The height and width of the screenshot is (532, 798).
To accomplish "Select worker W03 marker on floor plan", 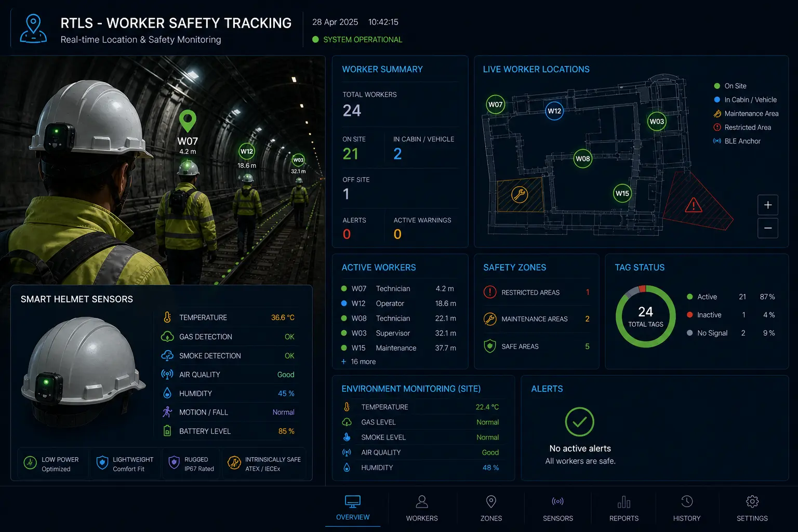I will 657,121.
